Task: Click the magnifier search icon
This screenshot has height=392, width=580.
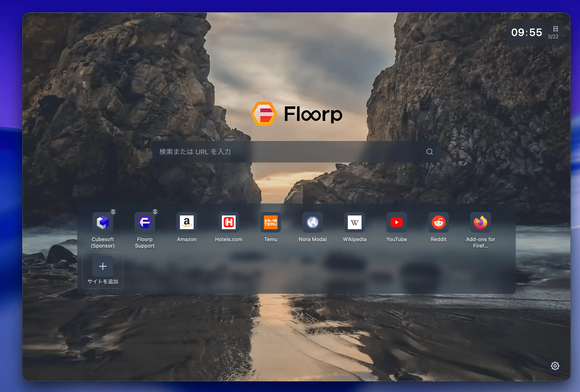Action: coord(429,152)
